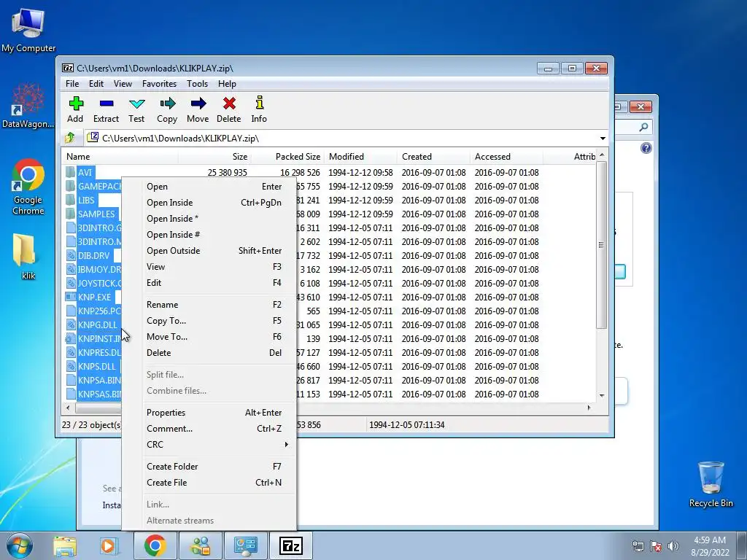The height and width of the screenshot is (560, 747).
Task: Sort by Created column header
Action: [433, 157]
